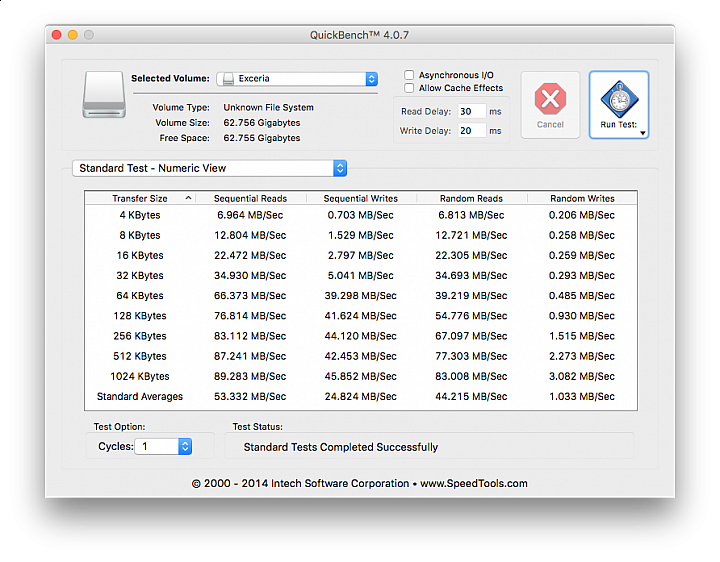
Task: Click the 1.515 MB/Sec value
Action: pyautogui.click(x=582, y=336)
